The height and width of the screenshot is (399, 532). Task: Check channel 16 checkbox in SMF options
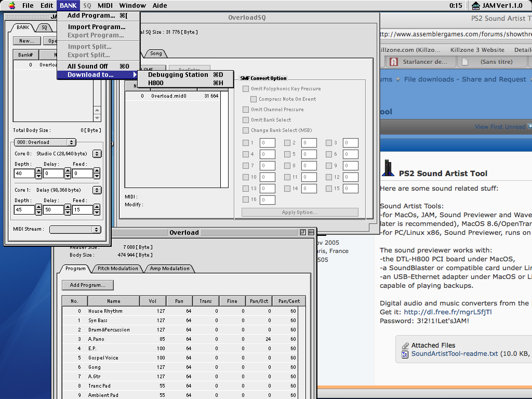coord(246,199)
